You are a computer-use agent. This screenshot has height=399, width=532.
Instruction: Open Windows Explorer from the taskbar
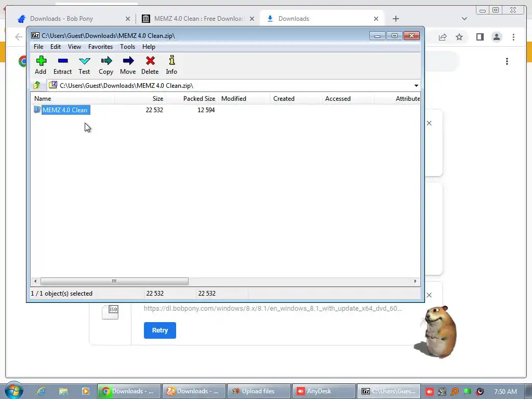63,391
